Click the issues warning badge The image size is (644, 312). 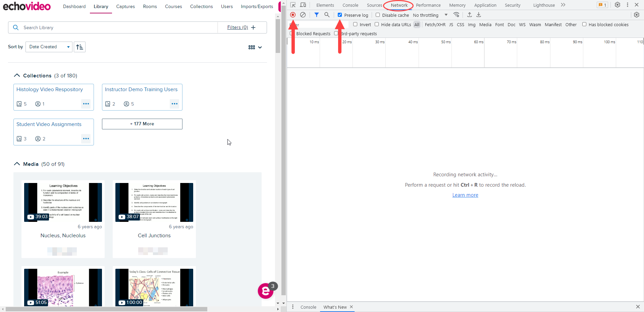pos(602,5)
